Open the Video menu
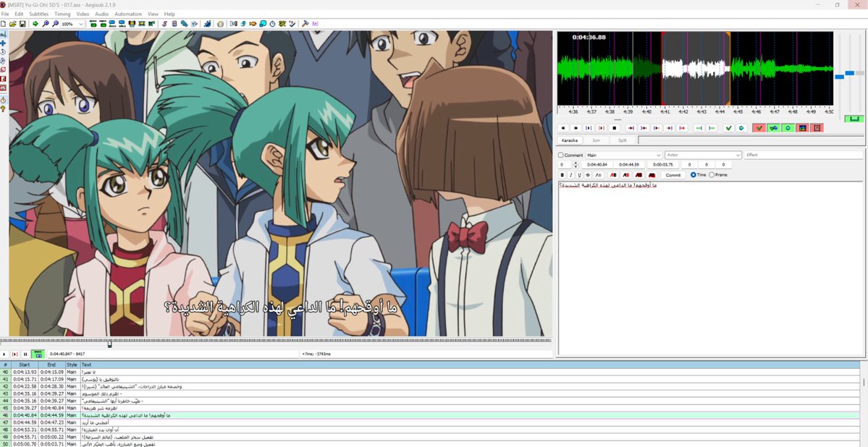The height and width of the screenshot is (447, 868). pos(83,14)
